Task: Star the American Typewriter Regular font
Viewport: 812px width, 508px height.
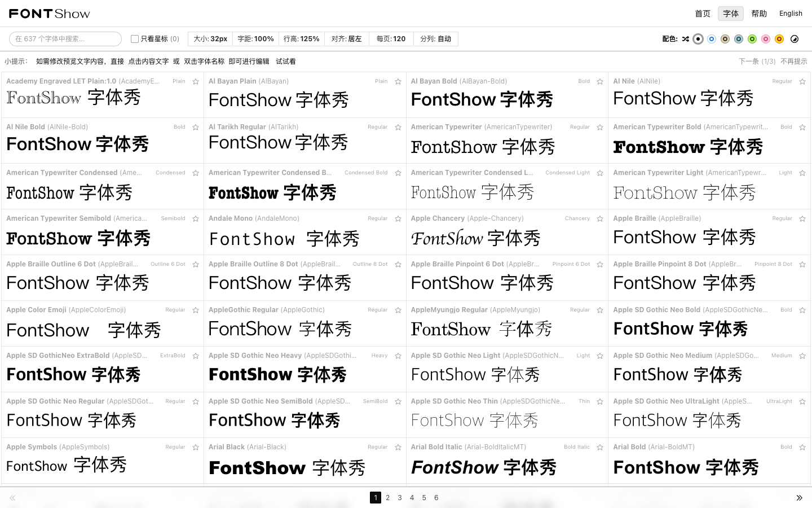Action: 600,127
